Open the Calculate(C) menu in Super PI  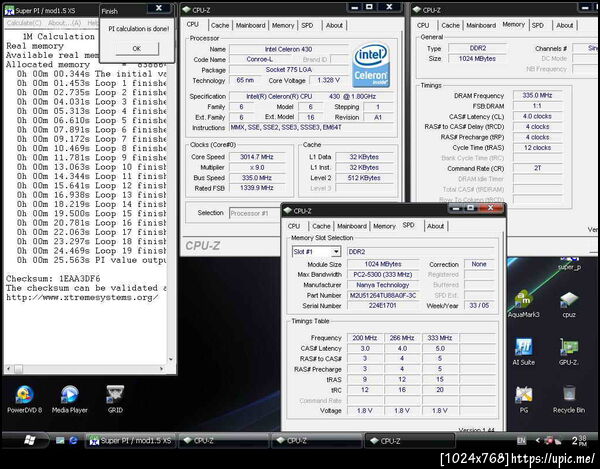click(x=24, y=23)
